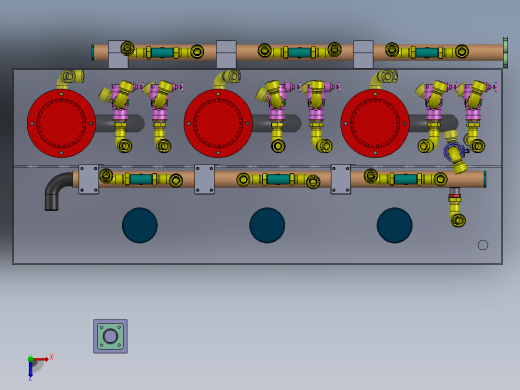This screenshot has width=520, height=390.
Task: Select the rightmost red circular tank cover
Action: 375,123
